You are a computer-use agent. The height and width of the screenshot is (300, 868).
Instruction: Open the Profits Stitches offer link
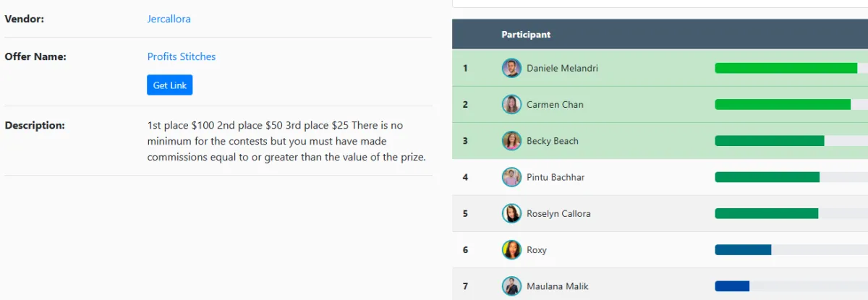click(x=182, y=56)
